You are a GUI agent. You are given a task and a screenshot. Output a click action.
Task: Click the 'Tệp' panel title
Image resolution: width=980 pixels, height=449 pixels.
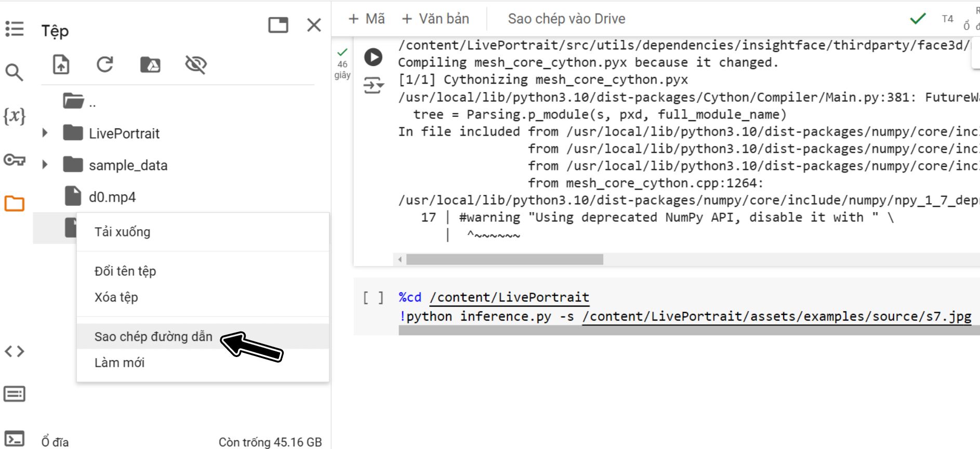coord(55,31)
